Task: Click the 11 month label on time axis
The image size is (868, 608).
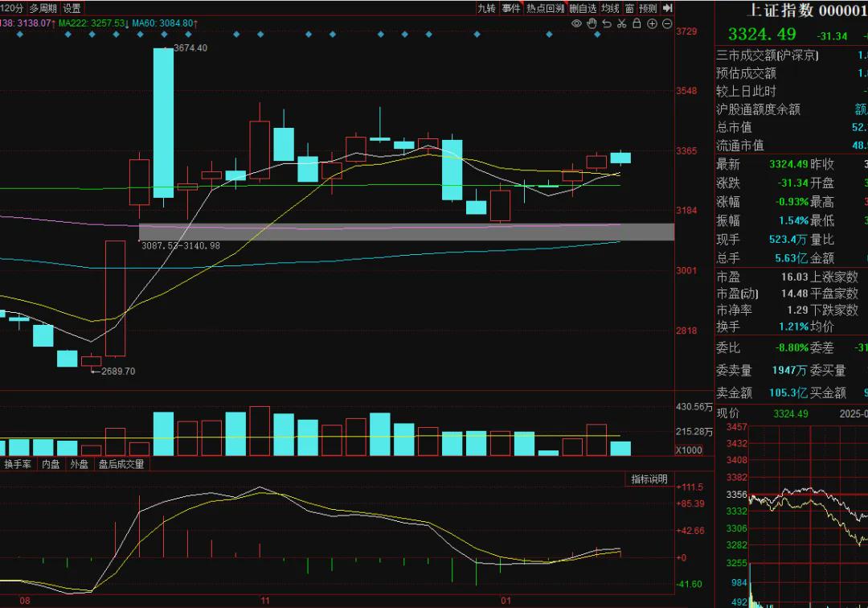Action: 265,601
